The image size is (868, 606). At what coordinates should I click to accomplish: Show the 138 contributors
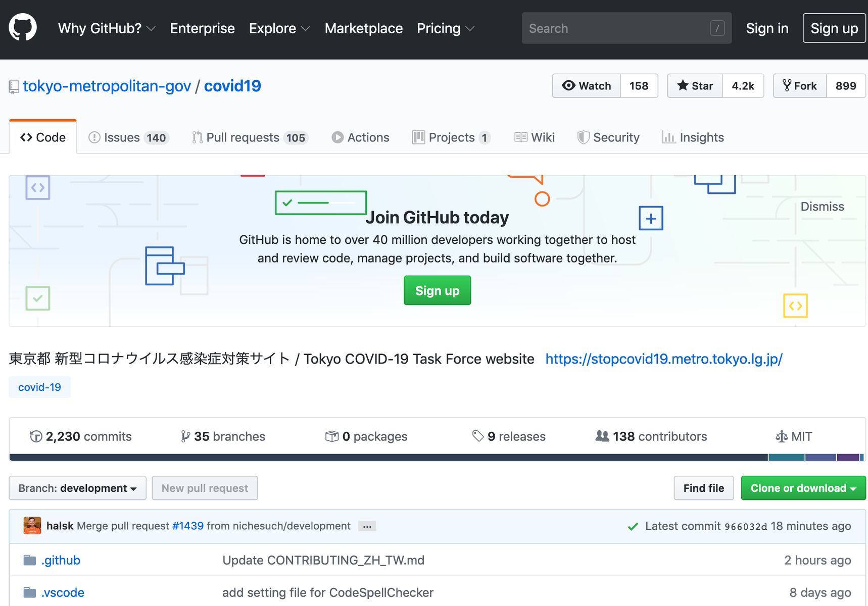pos(651,436)
